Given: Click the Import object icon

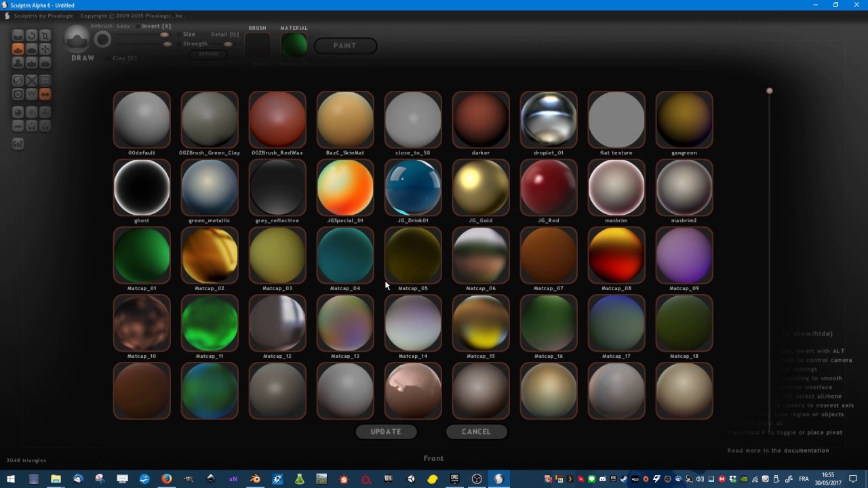Looking at the screenshot, I should 31,113.
